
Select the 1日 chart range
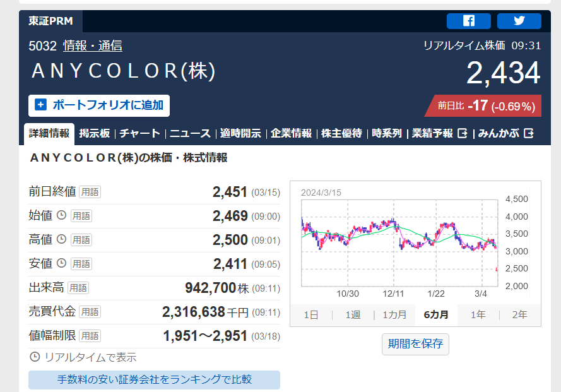coord(310,314)
